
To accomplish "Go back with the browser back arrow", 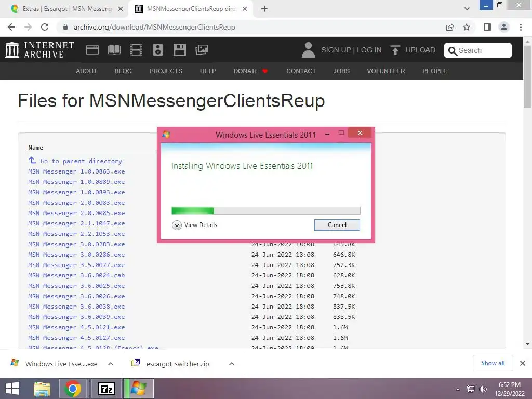I will click(11, 27).
